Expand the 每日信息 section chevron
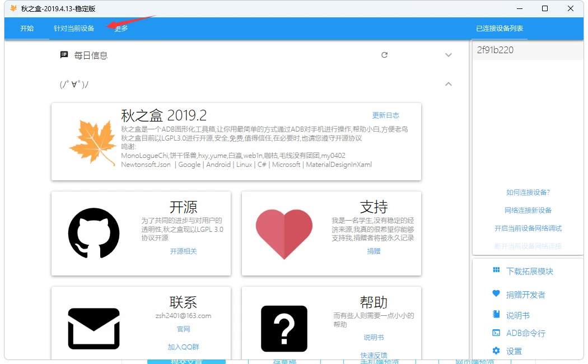Screen dimensions: 588x364 (449, 55)
